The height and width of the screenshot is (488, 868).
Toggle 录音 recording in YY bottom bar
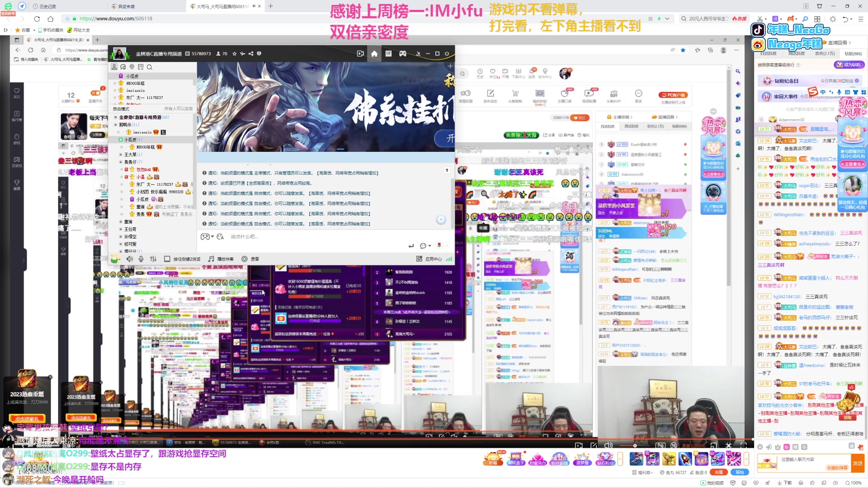250,259
